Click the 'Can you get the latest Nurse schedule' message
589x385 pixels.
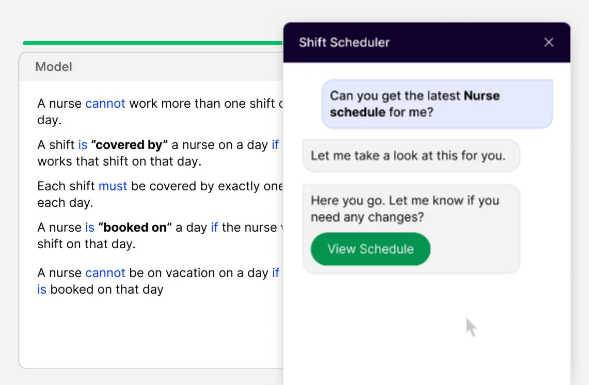437,104
